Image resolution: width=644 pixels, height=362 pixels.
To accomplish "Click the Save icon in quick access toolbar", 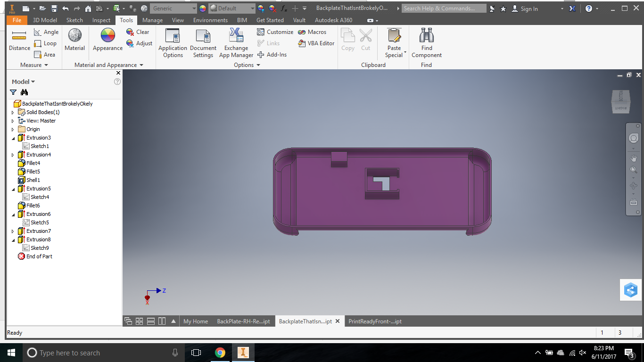I will [54, 8].
